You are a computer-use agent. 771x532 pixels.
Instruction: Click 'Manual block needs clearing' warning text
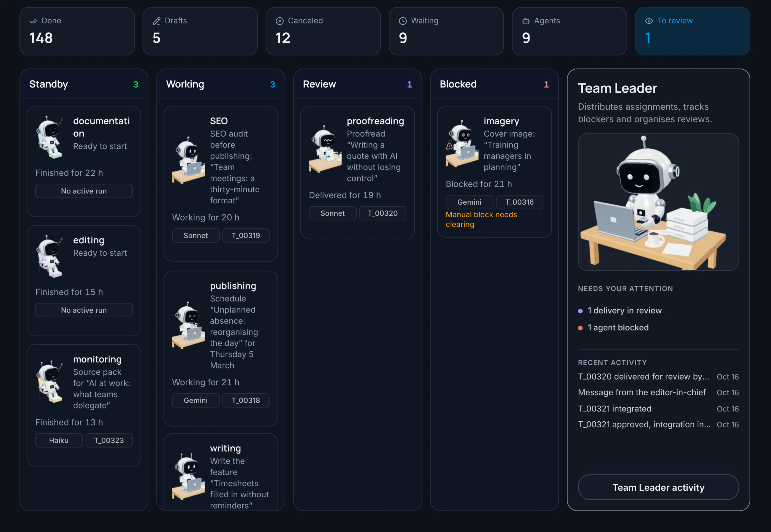click(x=481, y=219)
